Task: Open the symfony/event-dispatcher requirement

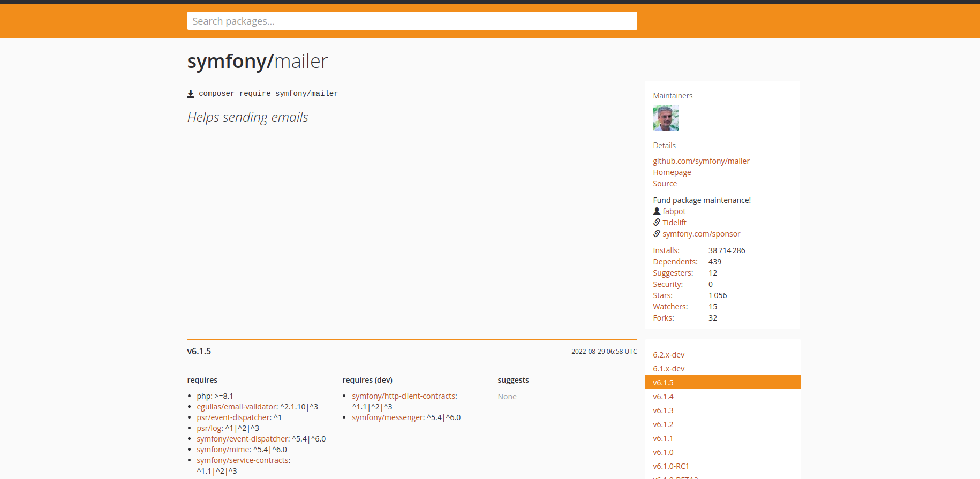Action: click(243, 439)
